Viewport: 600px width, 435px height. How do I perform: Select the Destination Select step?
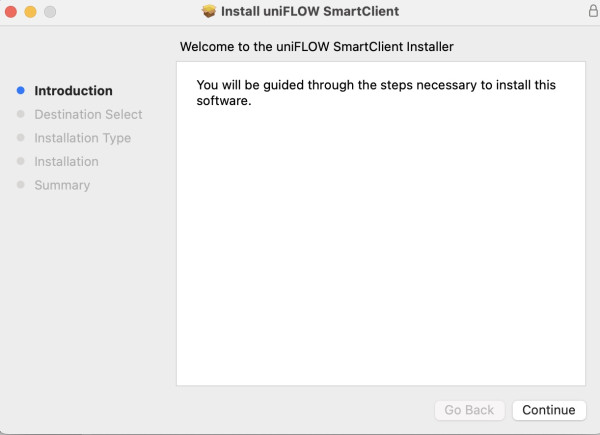click(x=88, y=114)
